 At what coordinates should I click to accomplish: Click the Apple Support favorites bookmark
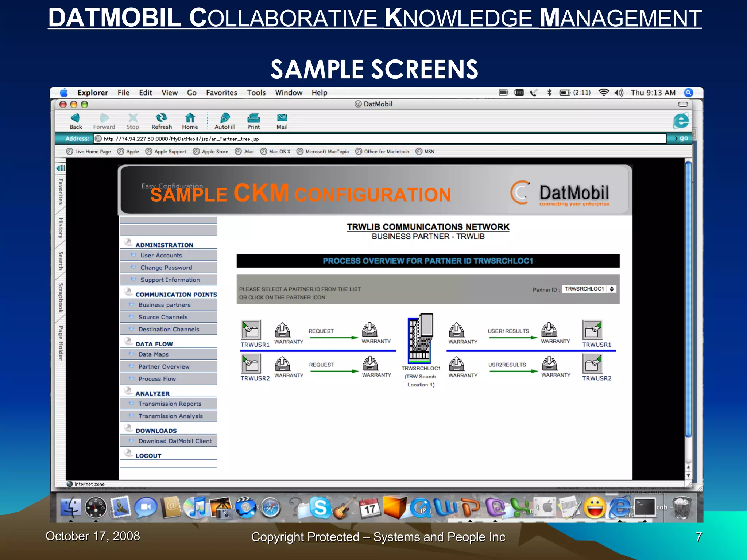point(166,152)
